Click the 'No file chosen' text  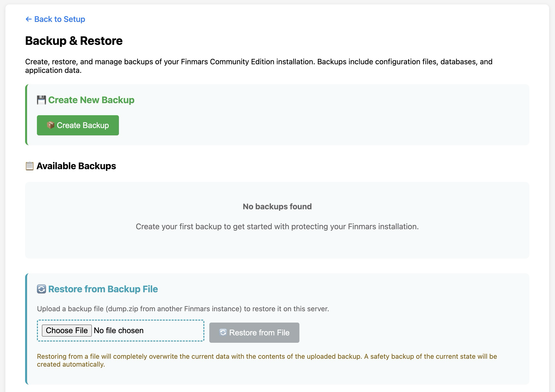click(x=119, y=330)
